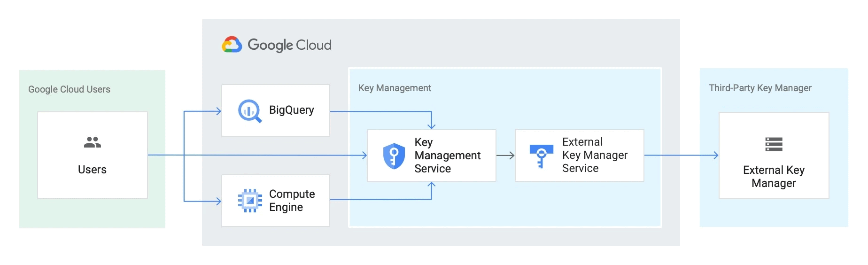This screenshot has height=265, width=868.
Task: Click the Google Cloud logo icon
Action: (x=232, y=45)
